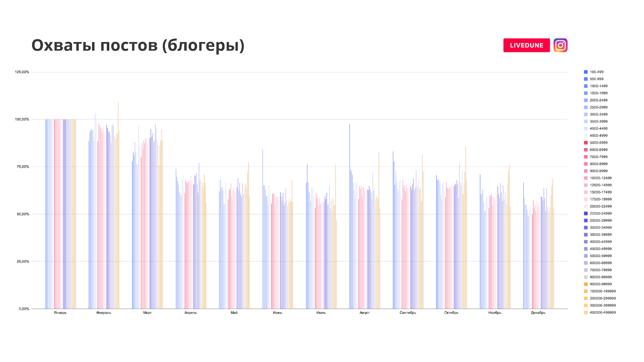The image size is (644, 362).
Task: Select the 100000-199999 legend label
Action: click(603, 291)
